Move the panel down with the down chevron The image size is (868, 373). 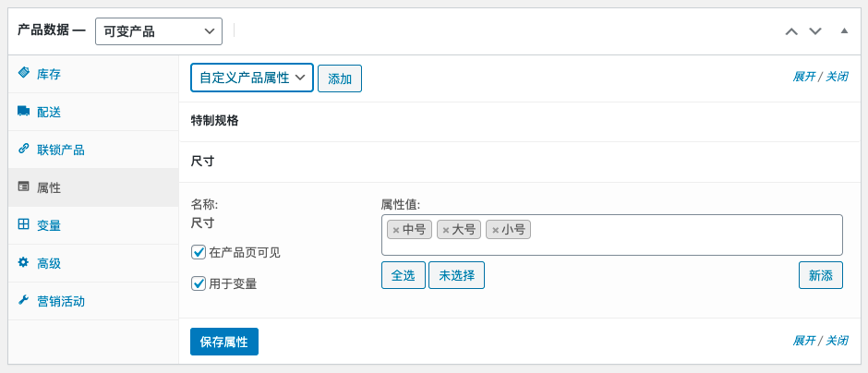(x=815, y=31)
